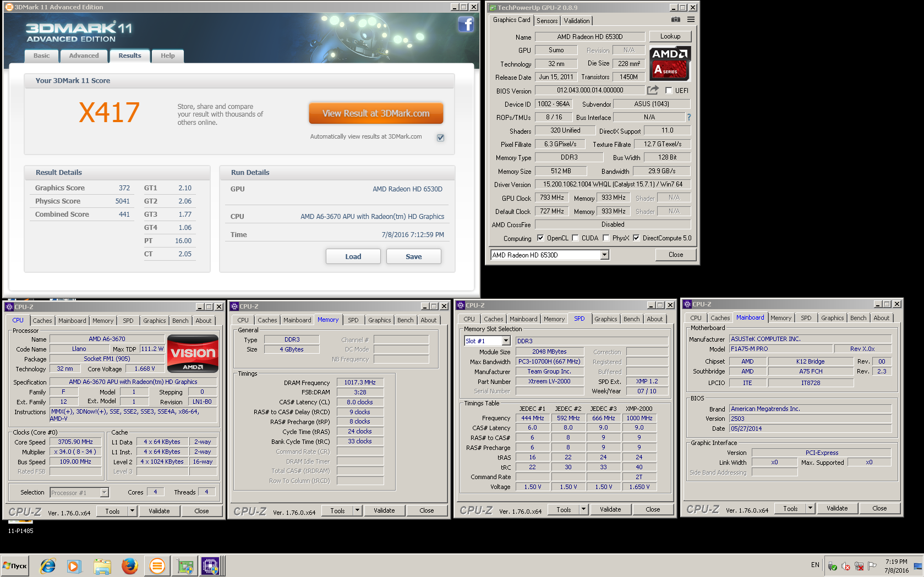The height and width of the screenshot is (577, 924).
Task: Click the DRAM Frequency value 1017.3 MHz
Action: coord(360,382)
